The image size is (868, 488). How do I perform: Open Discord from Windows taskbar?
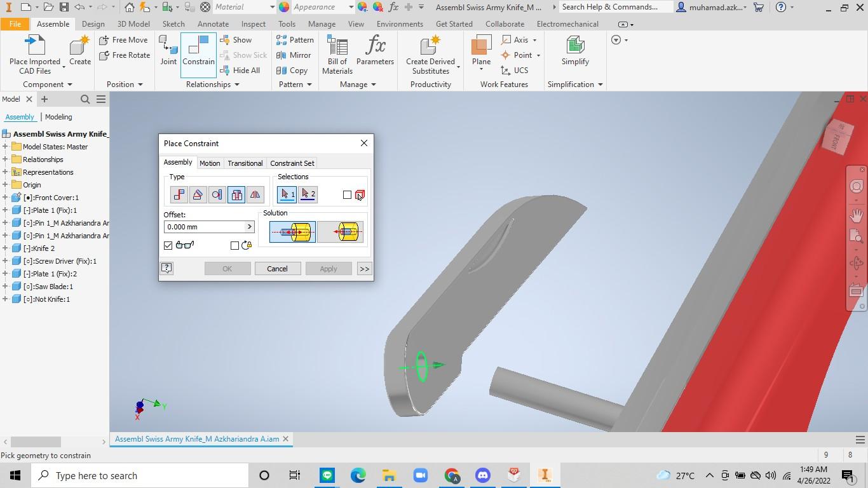click(x=482, y=475)
